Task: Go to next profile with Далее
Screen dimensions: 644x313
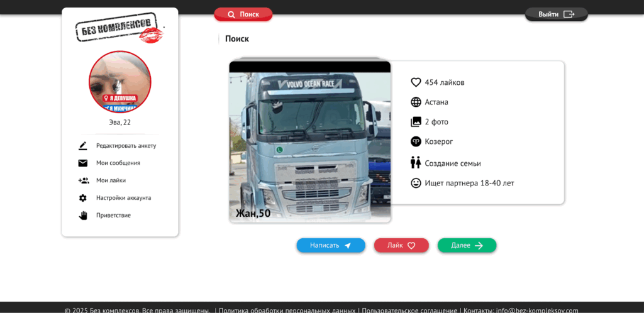Action: tap(467, 245)
